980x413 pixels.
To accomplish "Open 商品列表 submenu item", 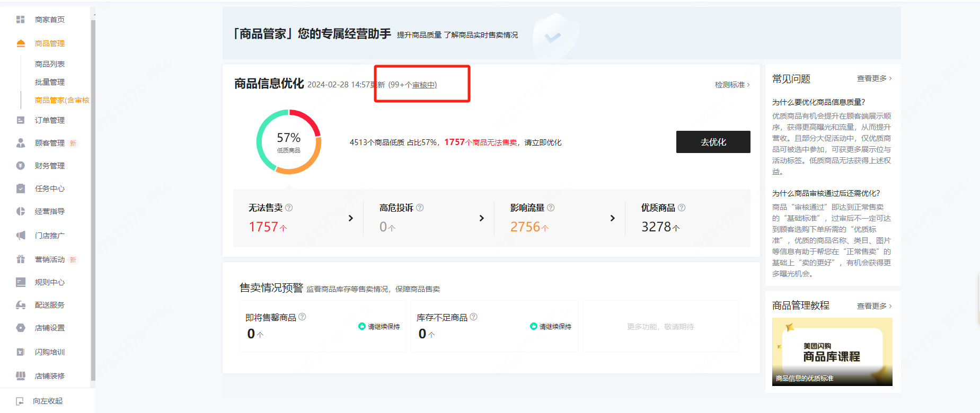I will pyautogui.click(x=50, y=64).
